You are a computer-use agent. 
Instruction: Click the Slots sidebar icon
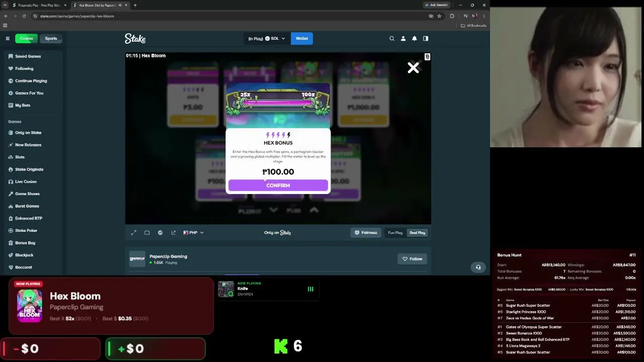pyautogui.click(x=11, y=157)
